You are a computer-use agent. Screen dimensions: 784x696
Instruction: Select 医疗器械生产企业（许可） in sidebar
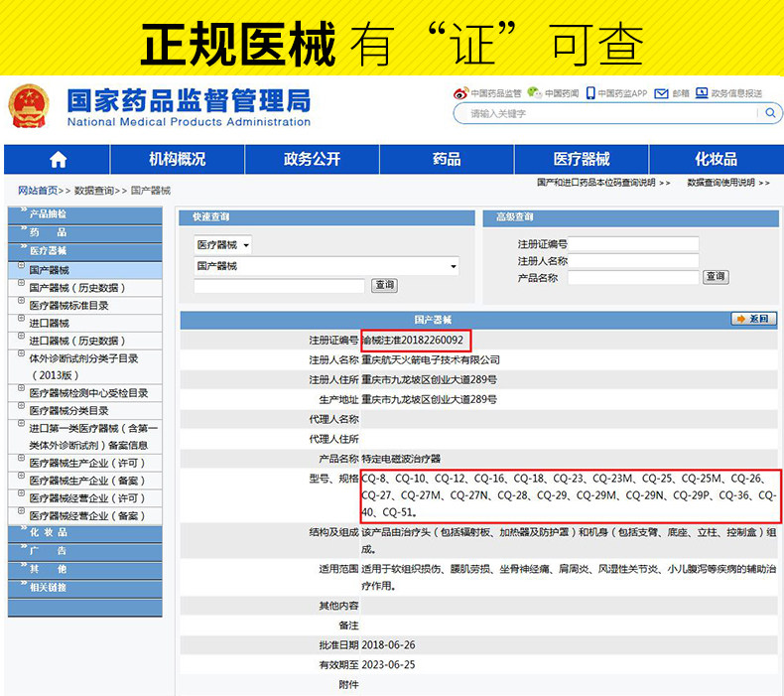[x=87, y=464]
